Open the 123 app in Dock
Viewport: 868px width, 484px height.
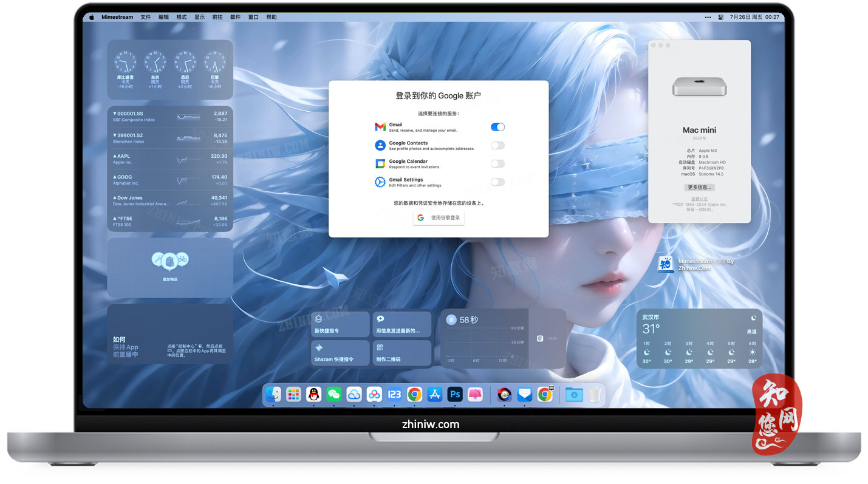pos(395,394)
